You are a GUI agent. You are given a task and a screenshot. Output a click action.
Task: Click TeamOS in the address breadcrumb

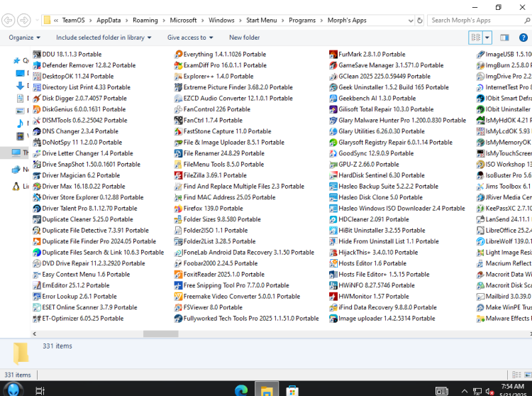point(73,21)
